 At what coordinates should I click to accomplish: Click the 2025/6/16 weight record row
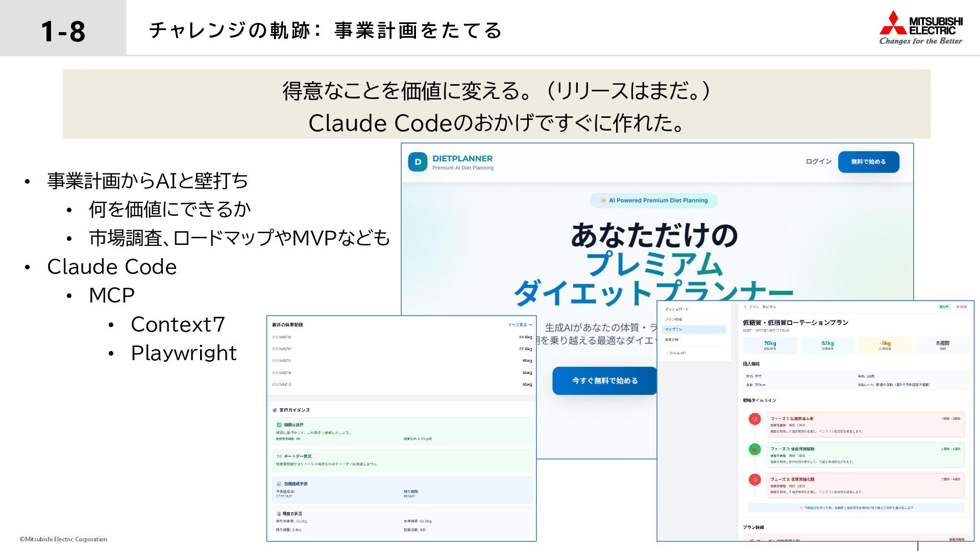tap(402, 349)
